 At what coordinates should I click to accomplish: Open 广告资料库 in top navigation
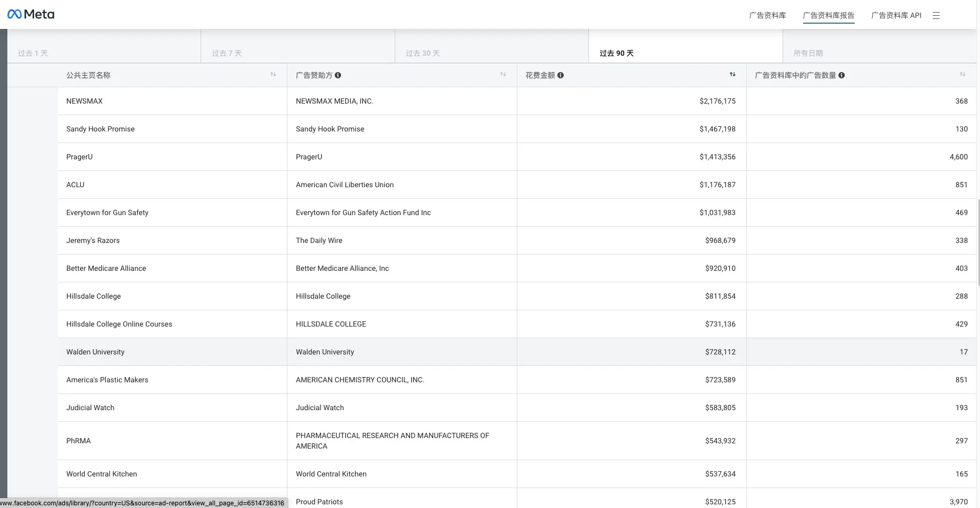click(x=767, y=15)
